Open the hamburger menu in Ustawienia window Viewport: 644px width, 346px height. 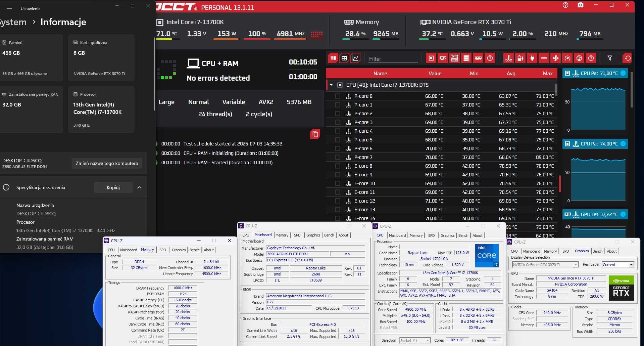(9, 8)
